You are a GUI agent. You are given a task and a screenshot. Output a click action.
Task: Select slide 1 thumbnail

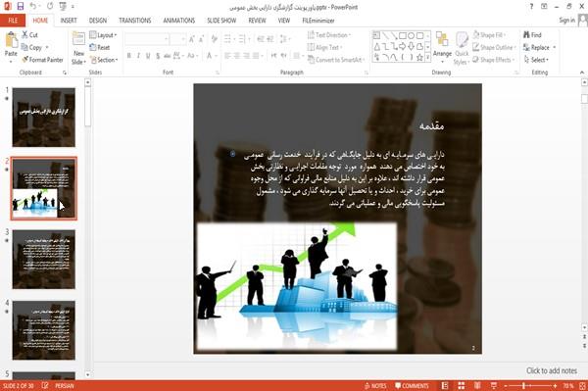(x=44, y=118)
